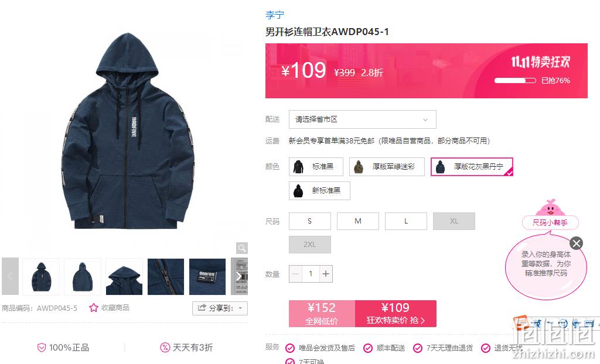Image resolution: width=600 pixels, height=364 pixels.
Task: Decrease quantity with minus button
Action: coord(295,274)
